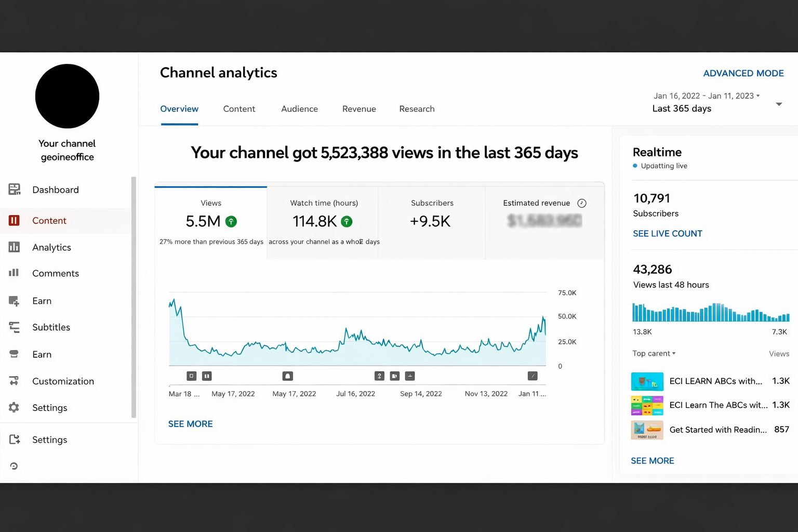
Task: Click the Comments sidebar icon
Action: pyautogui.click(x=14, y=273)
